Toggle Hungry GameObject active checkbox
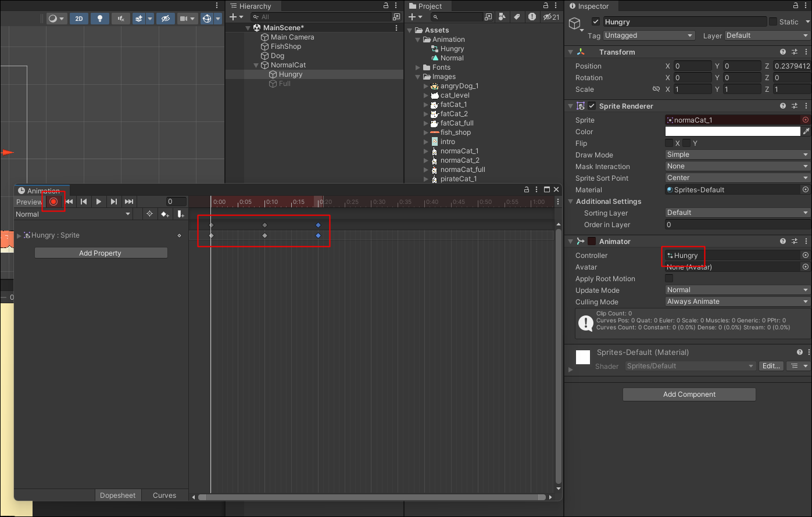The height and width of the screenshot is (517, 812). coord(596,21)
